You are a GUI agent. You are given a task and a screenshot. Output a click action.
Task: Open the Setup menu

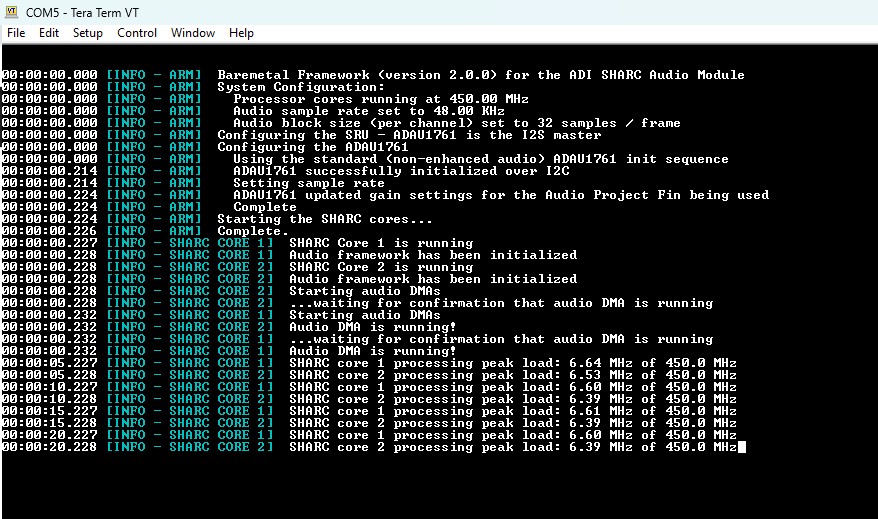pos(88,33)
